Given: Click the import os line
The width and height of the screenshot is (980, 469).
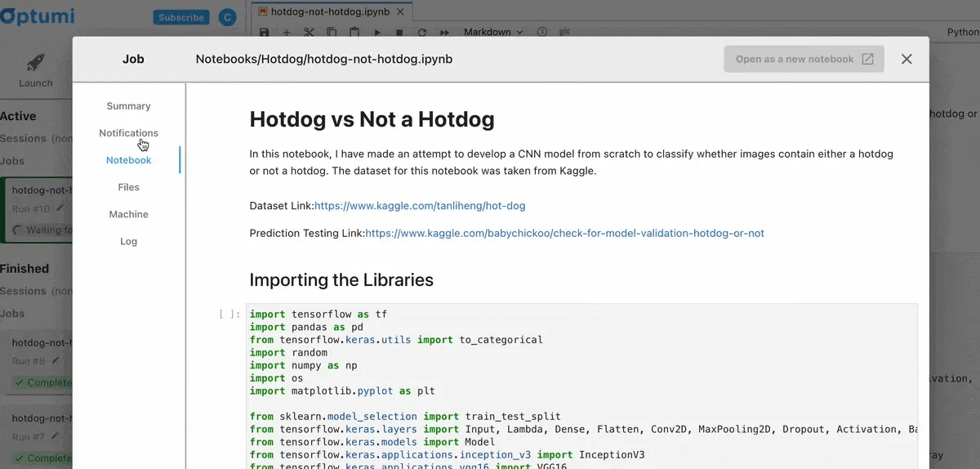Looking at the screenshot, I should click(276, 378).
